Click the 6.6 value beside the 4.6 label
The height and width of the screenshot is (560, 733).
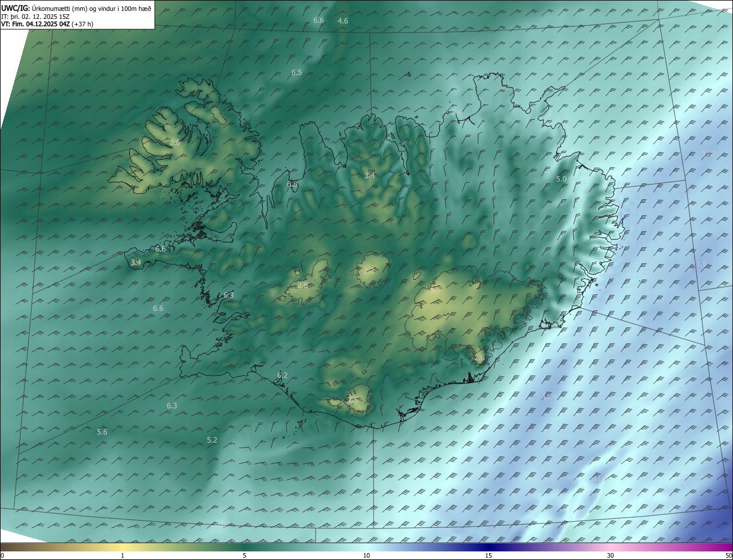318,21
